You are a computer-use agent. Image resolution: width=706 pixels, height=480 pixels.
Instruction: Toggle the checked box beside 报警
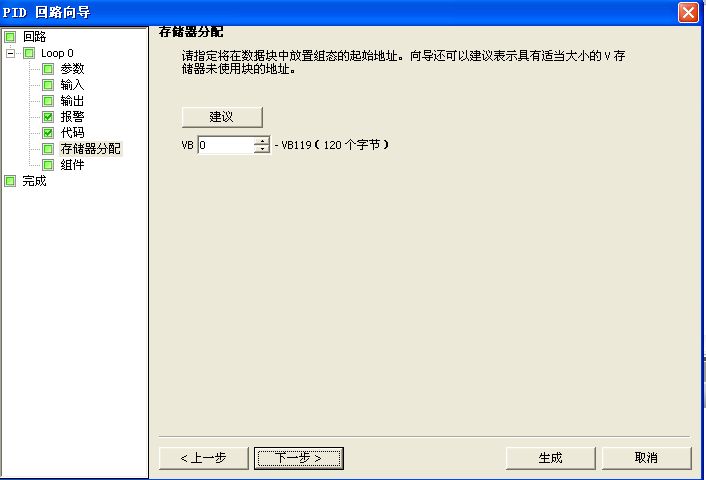pos(48,117)
